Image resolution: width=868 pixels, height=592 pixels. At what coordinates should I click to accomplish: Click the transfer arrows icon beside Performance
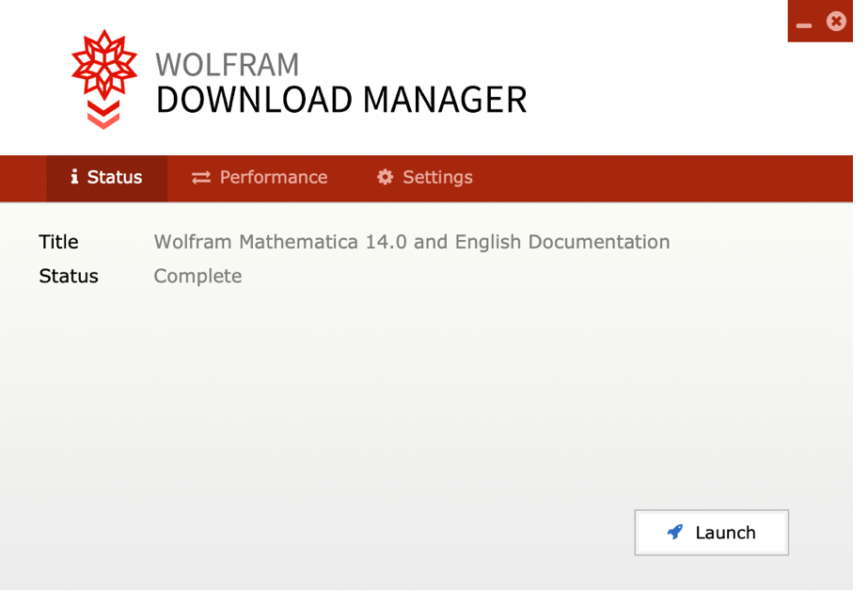click(x=201, y=177)
